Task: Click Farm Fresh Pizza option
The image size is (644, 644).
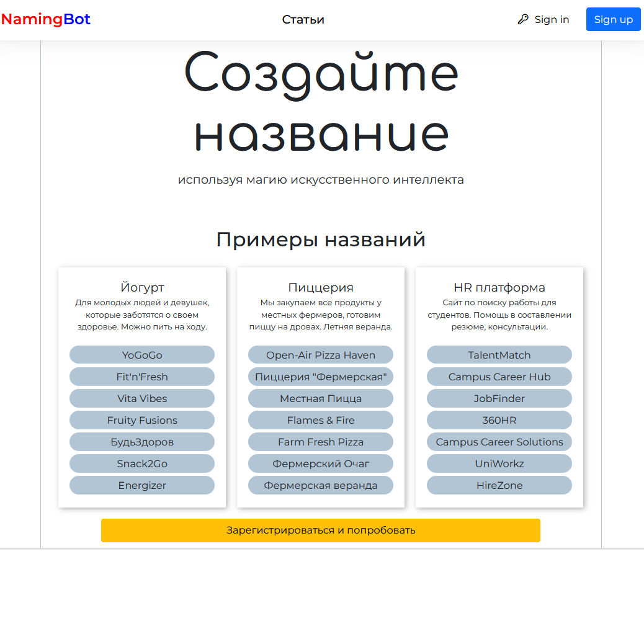Action: coord(321,442)
